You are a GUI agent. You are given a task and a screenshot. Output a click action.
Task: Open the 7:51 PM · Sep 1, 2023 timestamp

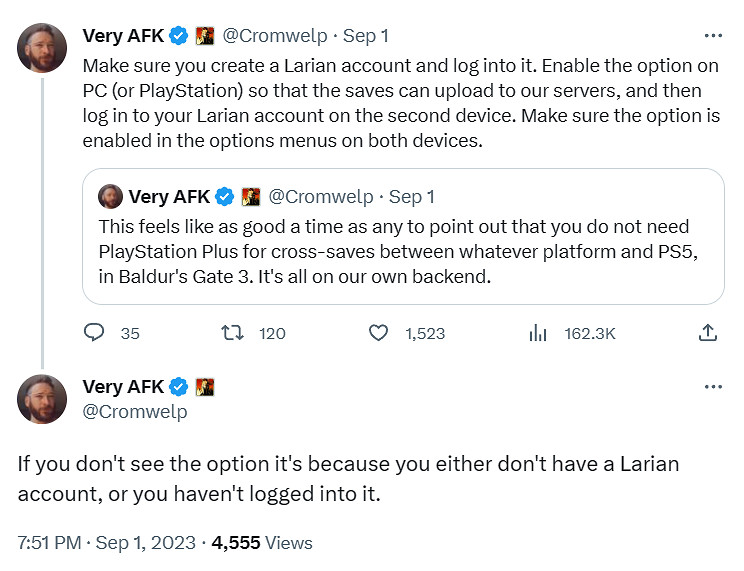[x=105, y=543]
